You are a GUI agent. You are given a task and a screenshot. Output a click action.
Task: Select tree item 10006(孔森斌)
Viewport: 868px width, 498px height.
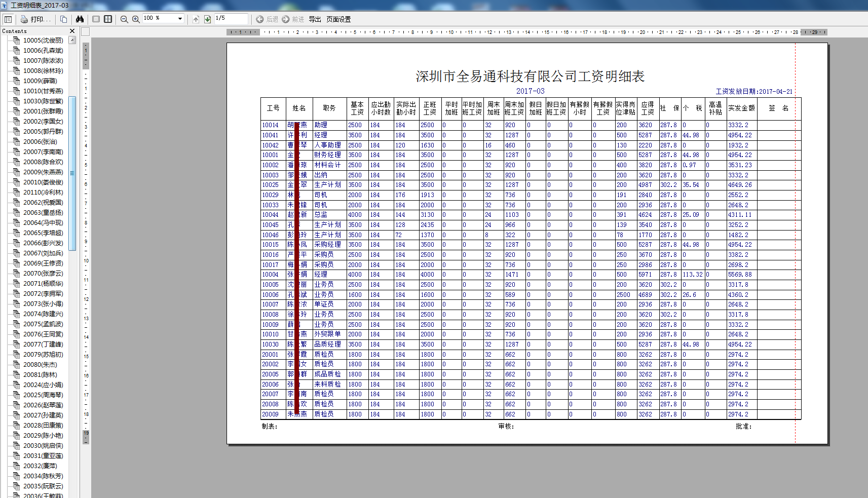[43, 51]
